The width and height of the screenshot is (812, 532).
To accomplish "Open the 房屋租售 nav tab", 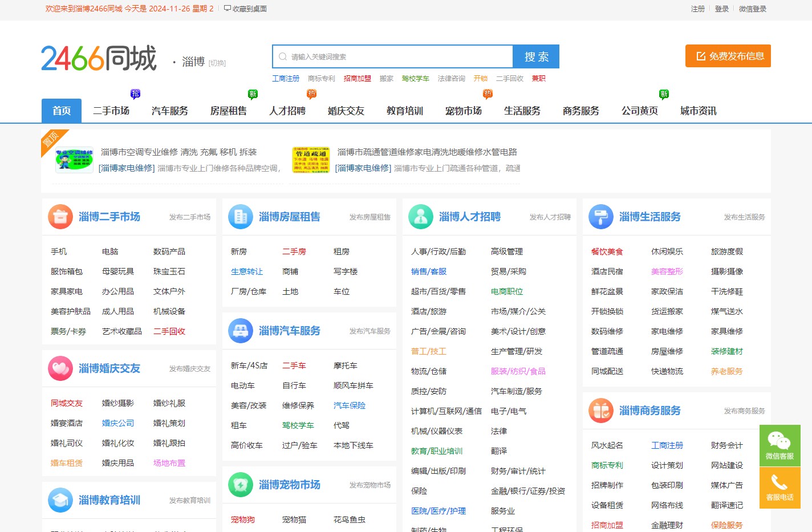I will coord(229,111).
